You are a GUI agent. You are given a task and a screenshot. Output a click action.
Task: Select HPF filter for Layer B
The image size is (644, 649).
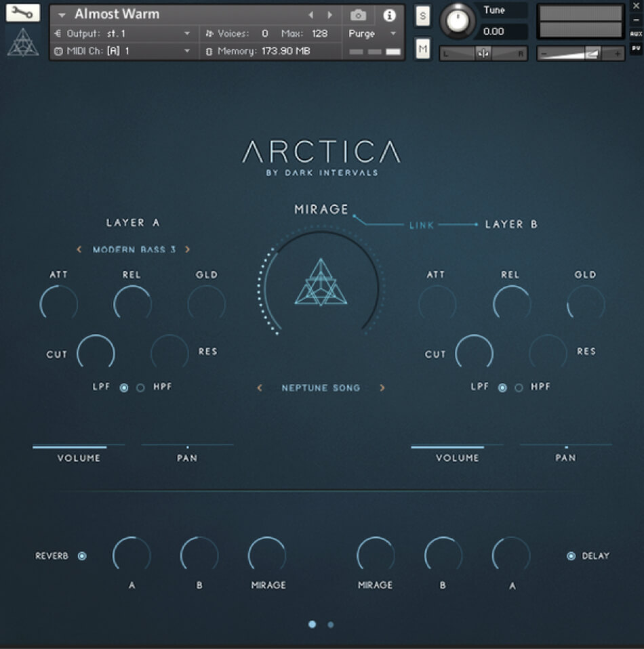coord(519,388)
